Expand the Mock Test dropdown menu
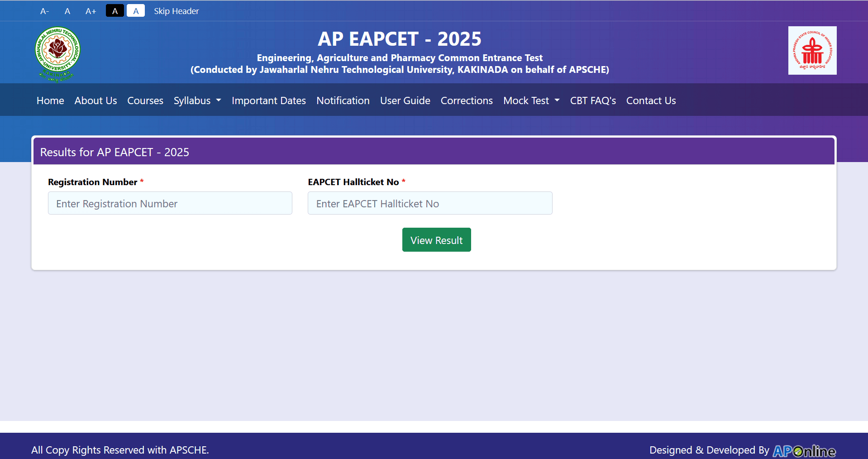Screen dimensions: 868x459 click(x=531, y=100)
